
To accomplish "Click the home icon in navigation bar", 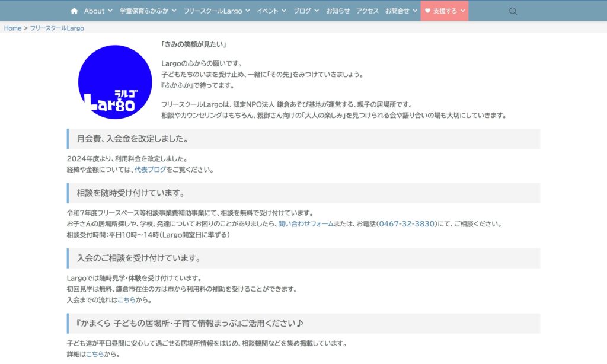I will 74,11.
